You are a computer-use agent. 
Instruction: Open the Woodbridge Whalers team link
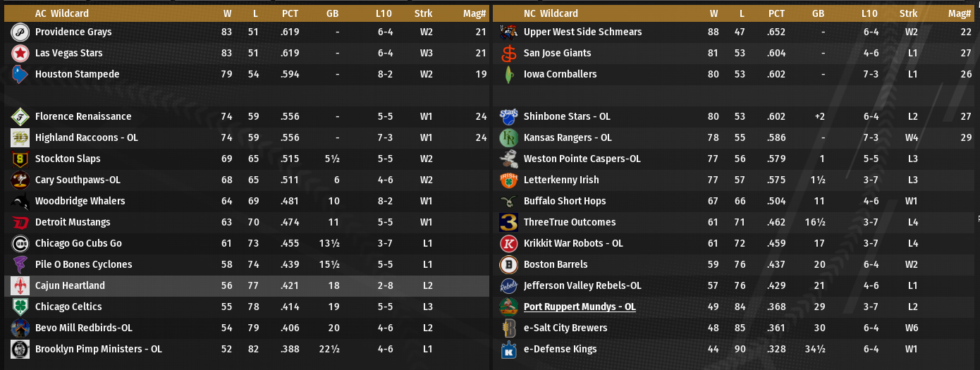(80, 201)
